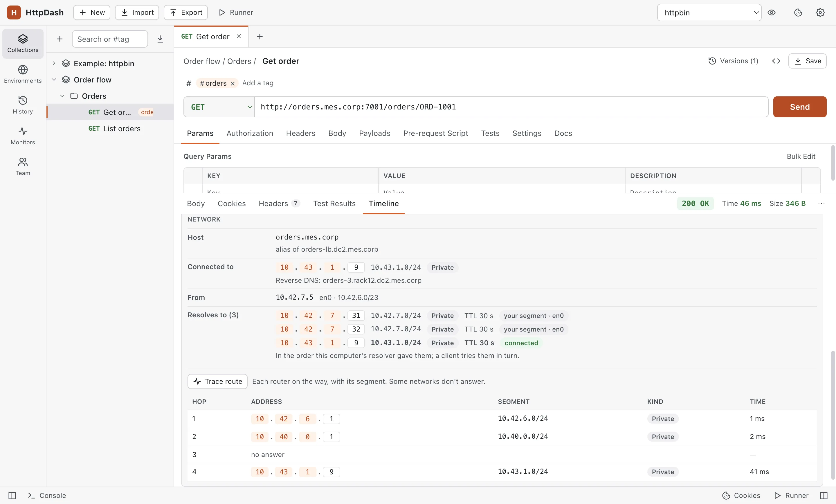Collapse the Order flow collection
This screenshot has height=504, width=836.
coord(54,80)
